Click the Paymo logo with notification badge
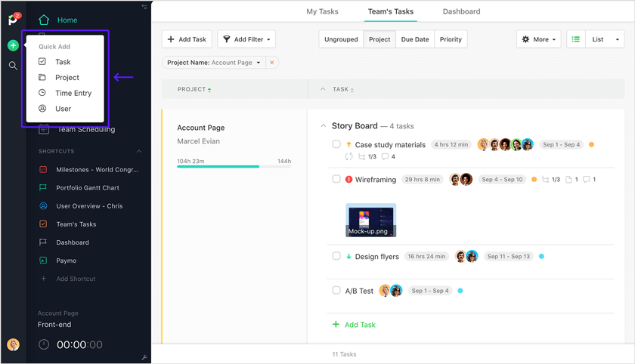The image size is (635, 364). point(14,19)
